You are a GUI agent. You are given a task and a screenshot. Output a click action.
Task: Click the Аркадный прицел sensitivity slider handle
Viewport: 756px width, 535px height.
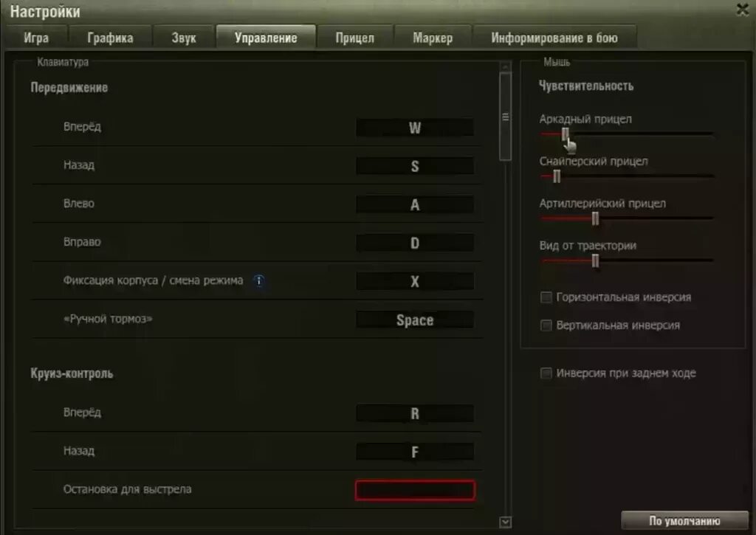565,134
